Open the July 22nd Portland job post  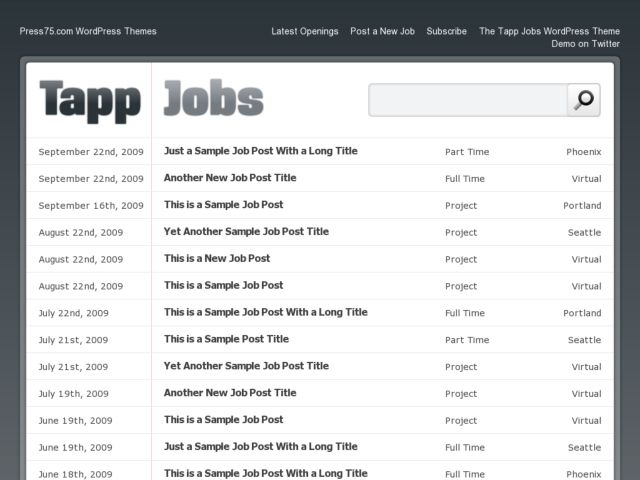(266, 312)
